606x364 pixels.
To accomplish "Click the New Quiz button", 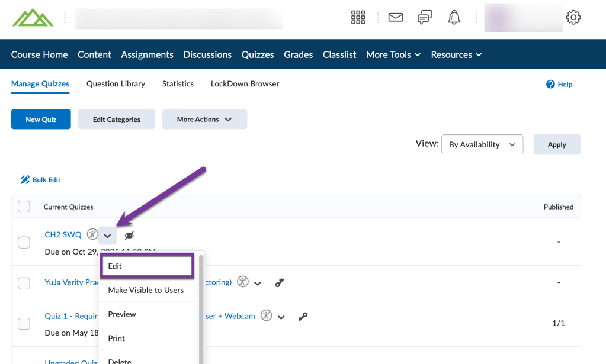I will click(41, 119).
